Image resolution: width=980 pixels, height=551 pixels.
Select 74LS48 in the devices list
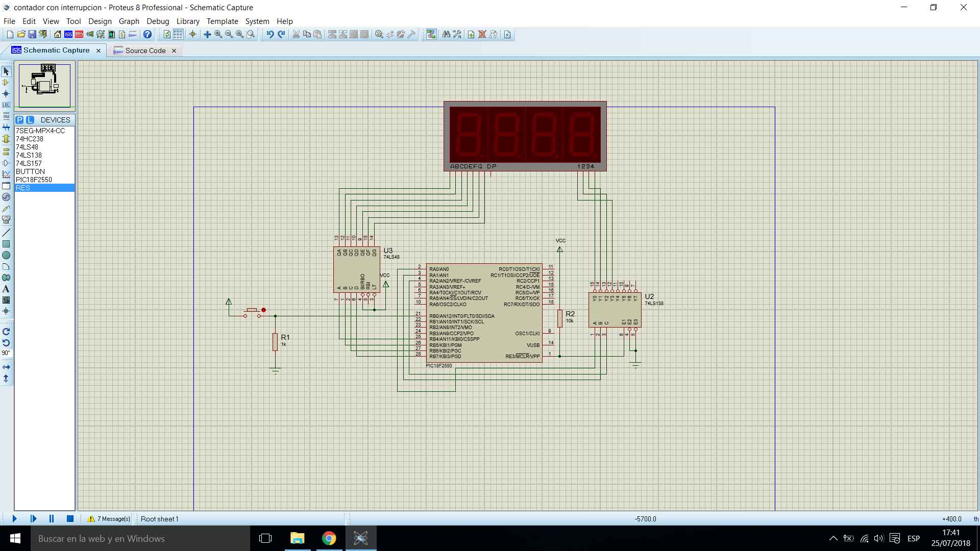tap(44, 147)
